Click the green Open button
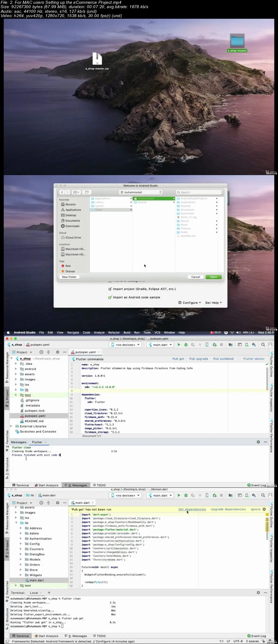 [214, 277]
